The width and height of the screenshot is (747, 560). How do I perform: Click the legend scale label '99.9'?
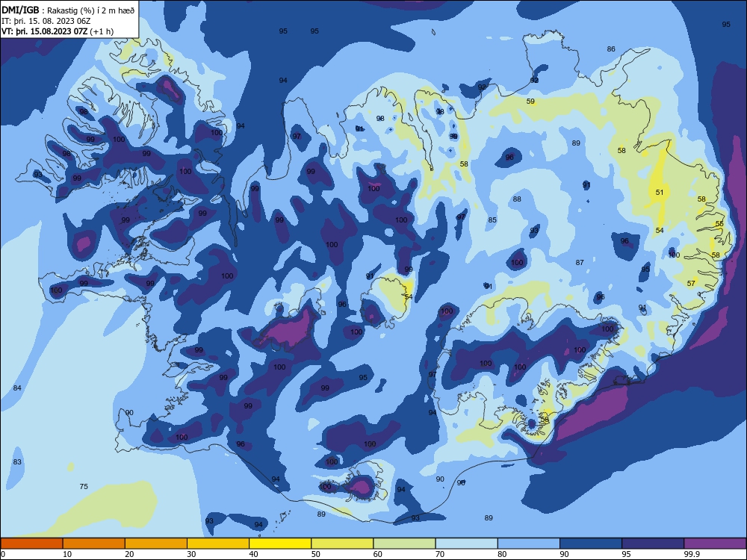(692, 554)
